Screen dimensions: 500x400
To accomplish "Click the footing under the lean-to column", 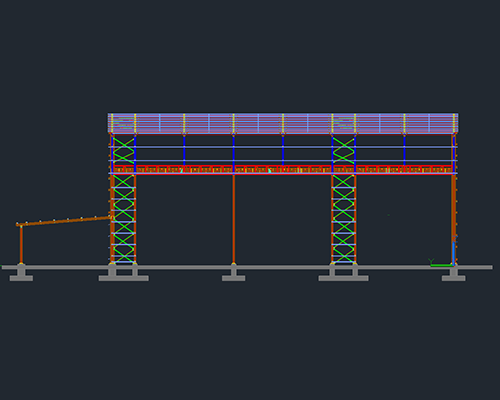I will tap(21, 275).
